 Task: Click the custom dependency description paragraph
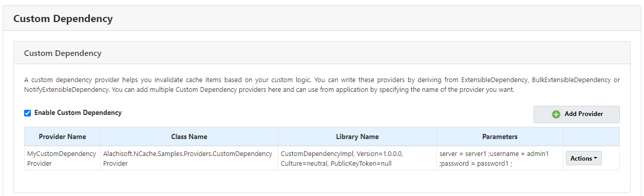point(322,85)
